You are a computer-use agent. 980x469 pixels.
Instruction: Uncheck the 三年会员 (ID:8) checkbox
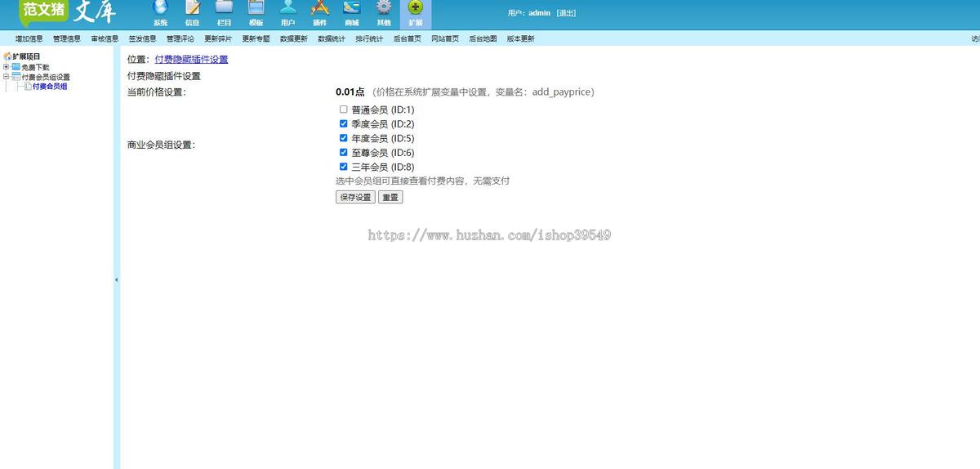pos(344,167)
